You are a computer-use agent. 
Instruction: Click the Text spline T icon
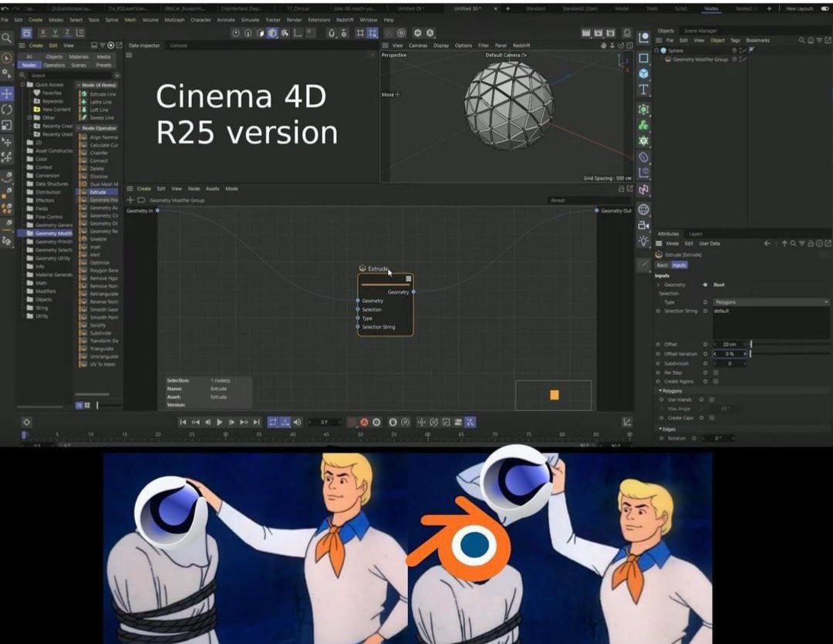[643, 89]
